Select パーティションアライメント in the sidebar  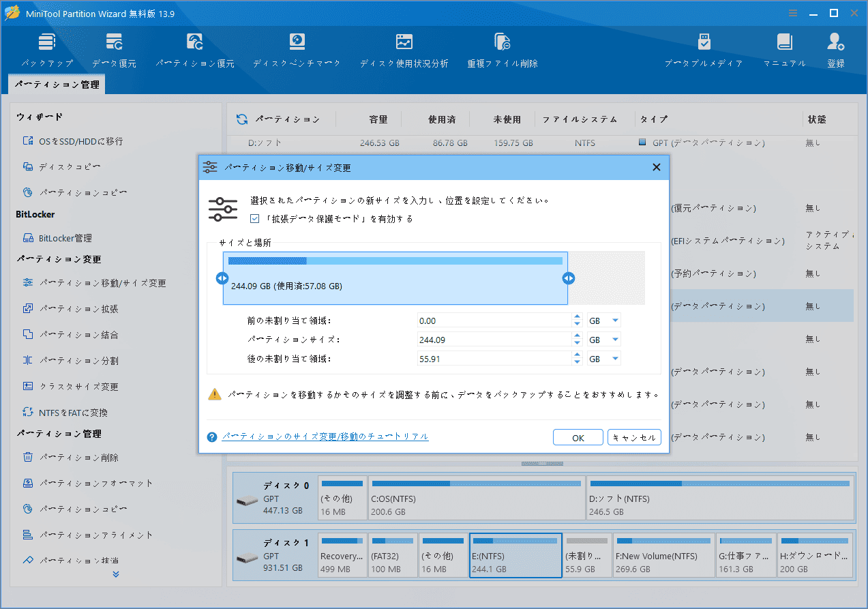(87, 535)
